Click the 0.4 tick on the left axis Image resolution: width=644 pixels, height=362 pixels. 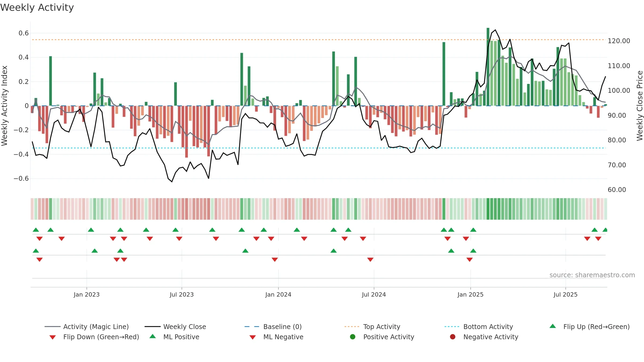coord(24,57)
